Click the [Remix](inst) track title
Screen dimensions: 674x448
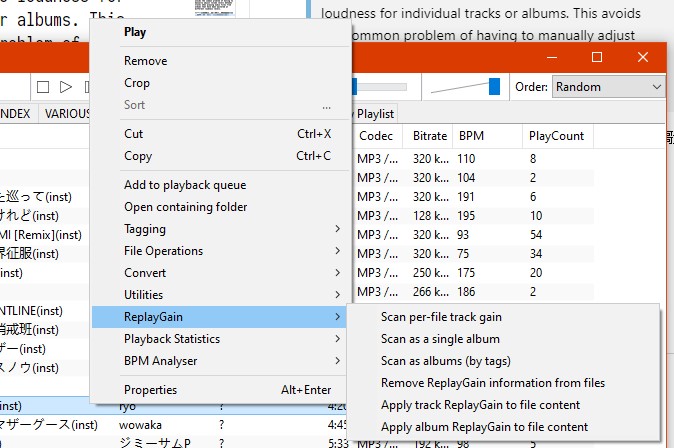pos(41,235)
